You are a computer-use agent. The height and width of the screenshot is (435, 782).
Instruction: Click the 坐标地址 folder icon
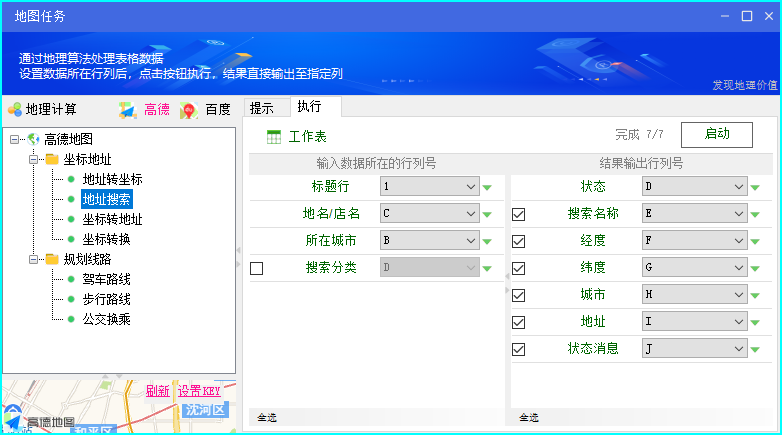point(52,159)
